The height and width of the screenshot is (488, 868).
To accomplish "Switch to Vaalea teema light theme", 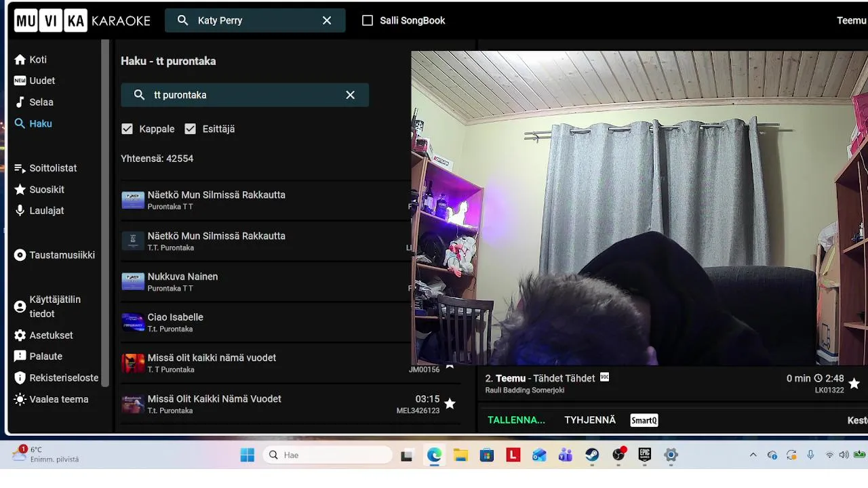I will coord(52,399).
